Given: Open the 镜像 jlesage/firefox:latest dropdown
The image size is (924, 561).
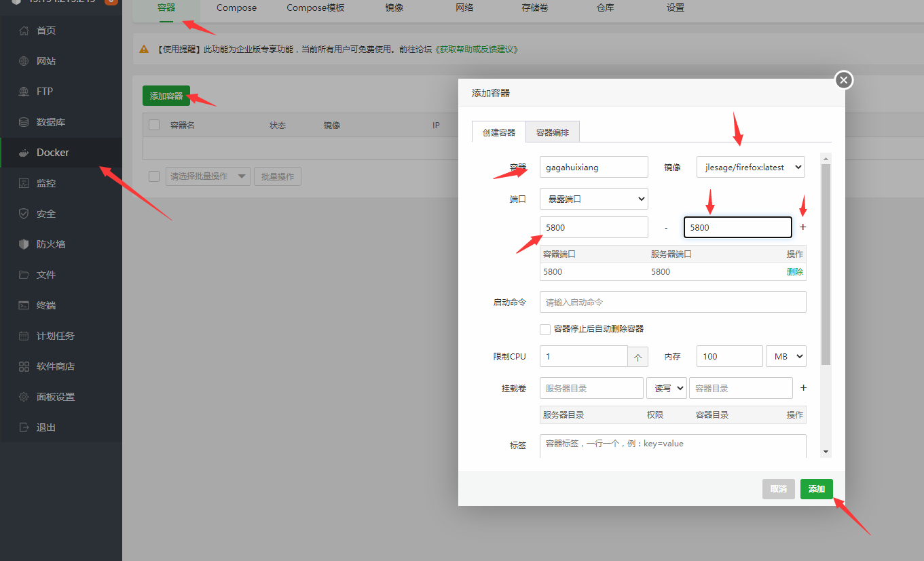Looking at the screenshot, I should point(751,167).
